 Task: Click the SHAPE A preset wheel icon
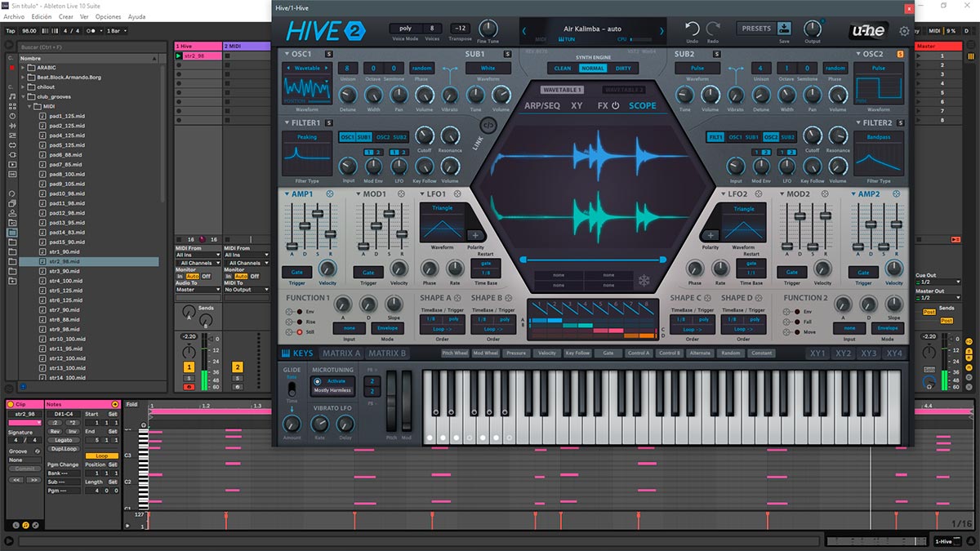(x=457, y=298)
